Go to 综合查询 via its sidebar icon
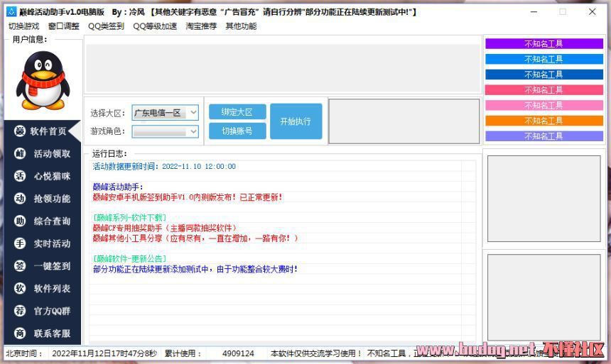 point(20,221)
